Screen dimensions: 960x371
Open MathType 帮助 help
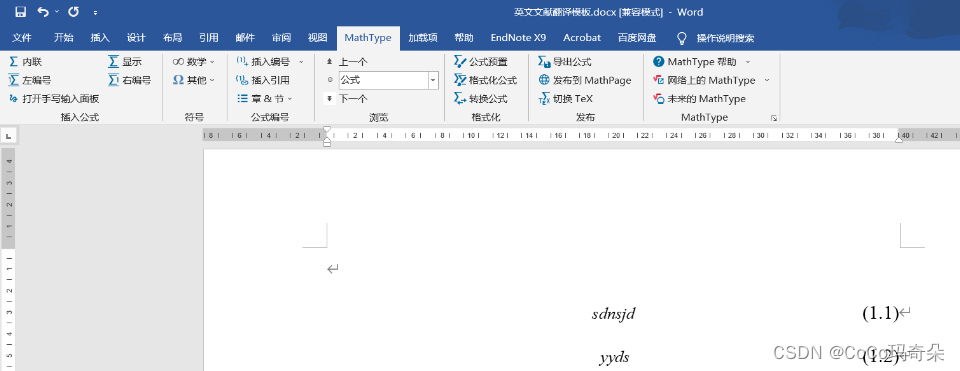pyautogui.click(x=695, y=62)
